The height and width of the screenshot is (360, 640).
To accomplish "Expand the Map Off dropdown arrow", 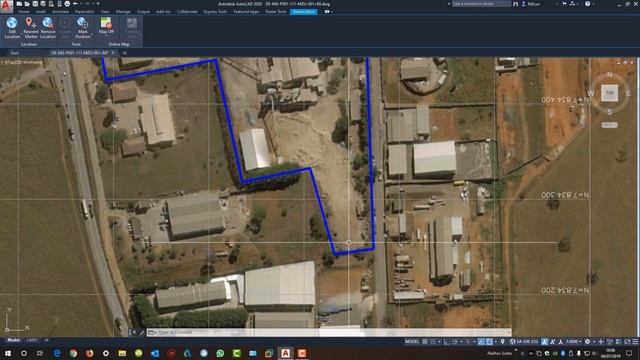I will (x=106, y=36).
